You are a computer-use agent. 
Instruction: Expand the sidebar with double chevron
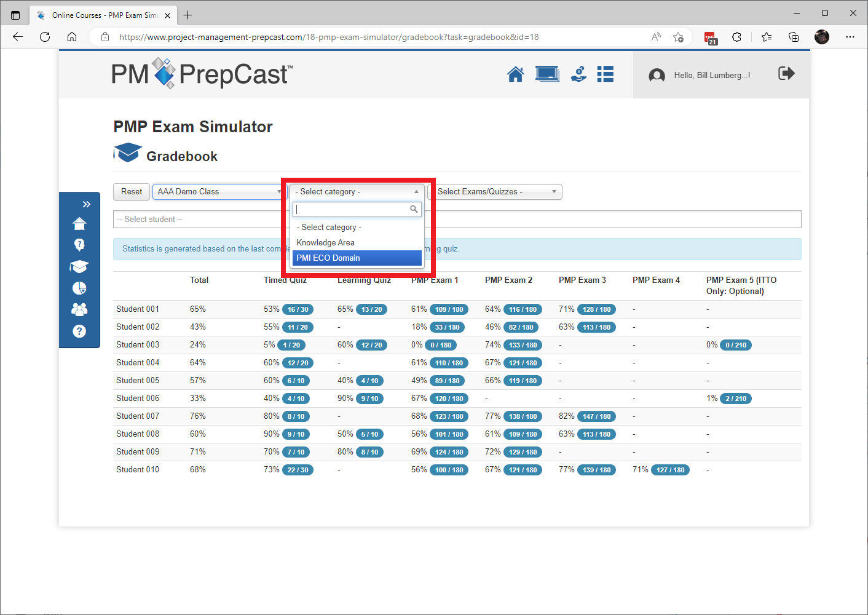pos(87,204)
